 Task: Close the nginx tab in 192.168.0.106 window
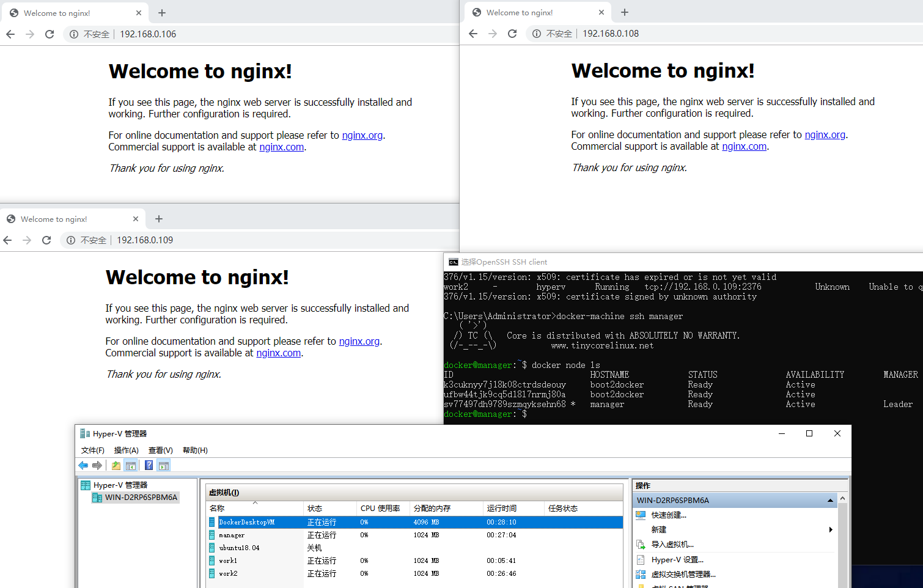point(139,13)
